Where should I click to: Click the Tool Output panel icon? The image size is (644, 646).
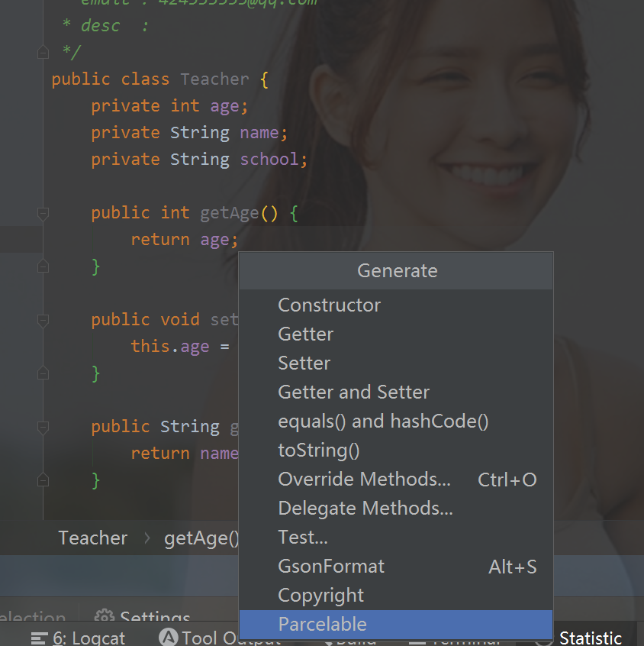pyautogui.click(x=169, y=637)
